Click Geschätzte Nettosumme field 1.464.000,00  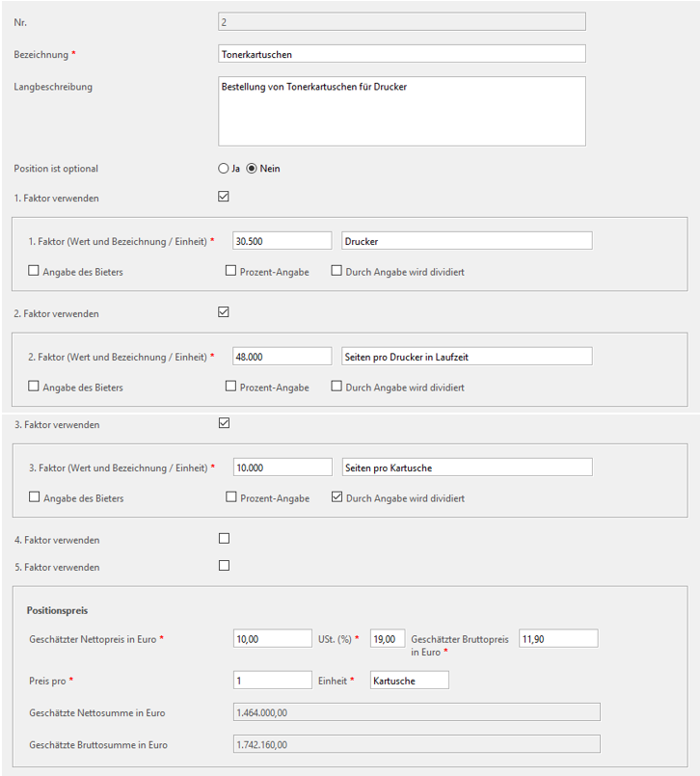tap(417, 712)
